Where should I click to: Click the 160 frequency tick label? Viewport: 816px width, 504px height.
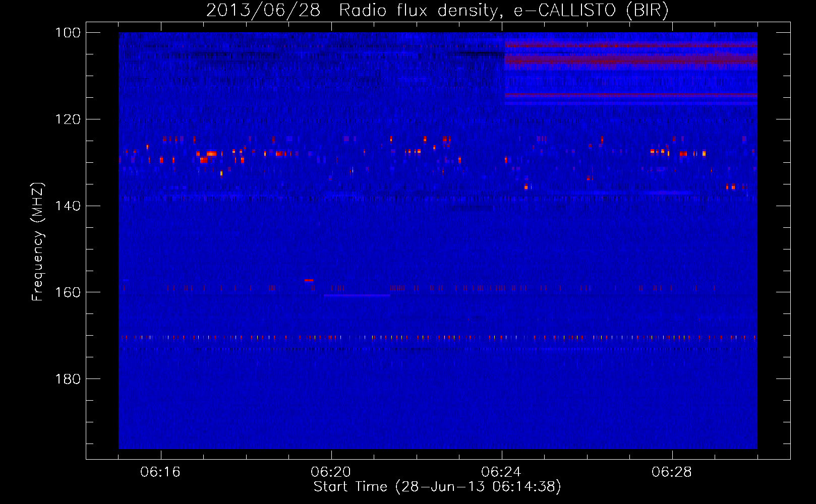pos(68,293)
